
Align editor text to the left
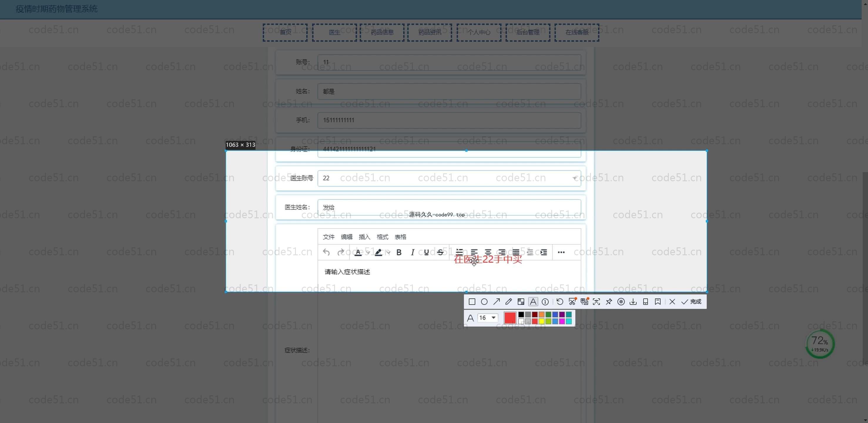click(474, 252)
